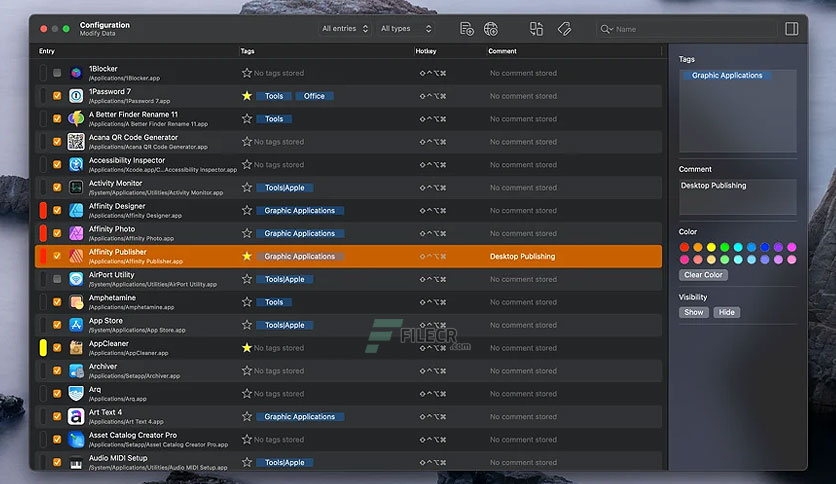Sort by the Hotkey column header
Screen dimensions: 836x484
(x=425, y=51)
